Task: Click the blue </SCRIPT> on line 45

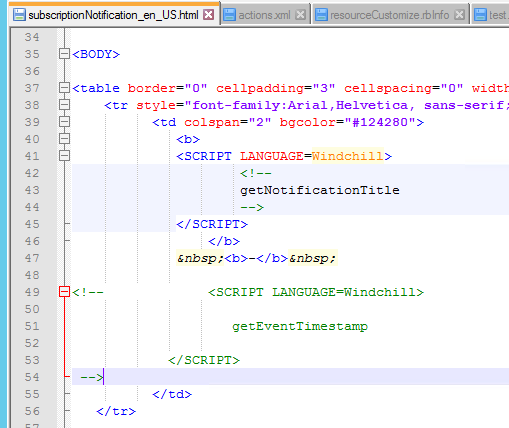Action: pos(212,224)
